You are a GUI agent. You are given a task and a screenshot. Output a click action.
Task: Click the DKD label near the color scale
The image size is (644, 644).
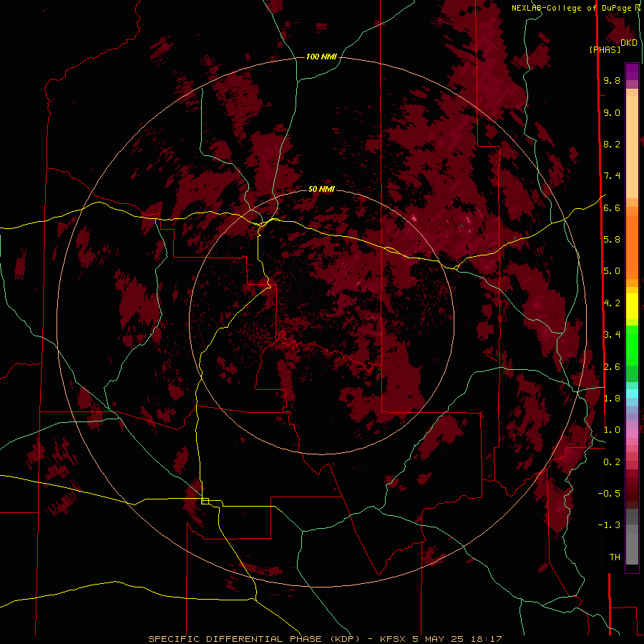point(629,43)
